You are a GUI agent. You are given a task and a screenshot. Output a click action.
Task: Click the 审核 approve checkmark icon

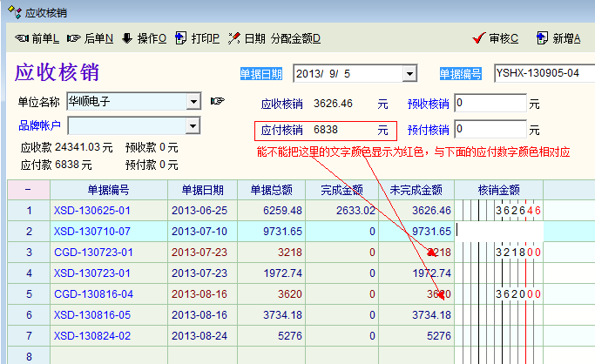click(x=478, y=38)
